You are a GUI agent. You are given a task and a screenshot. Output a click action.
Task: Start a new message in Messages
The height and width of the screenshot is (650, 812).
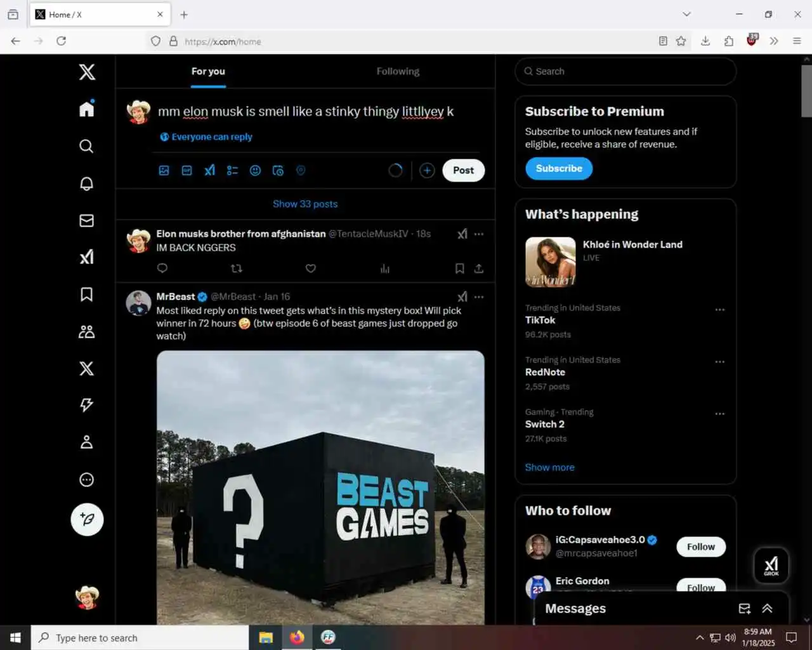[745, 608]
